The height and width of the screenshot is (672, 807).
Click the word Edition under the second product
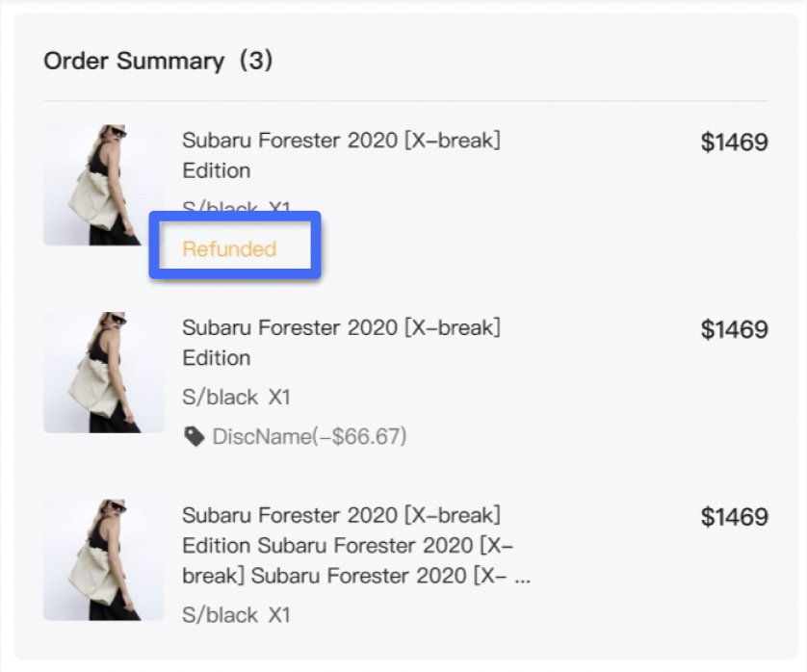(217, 358)
